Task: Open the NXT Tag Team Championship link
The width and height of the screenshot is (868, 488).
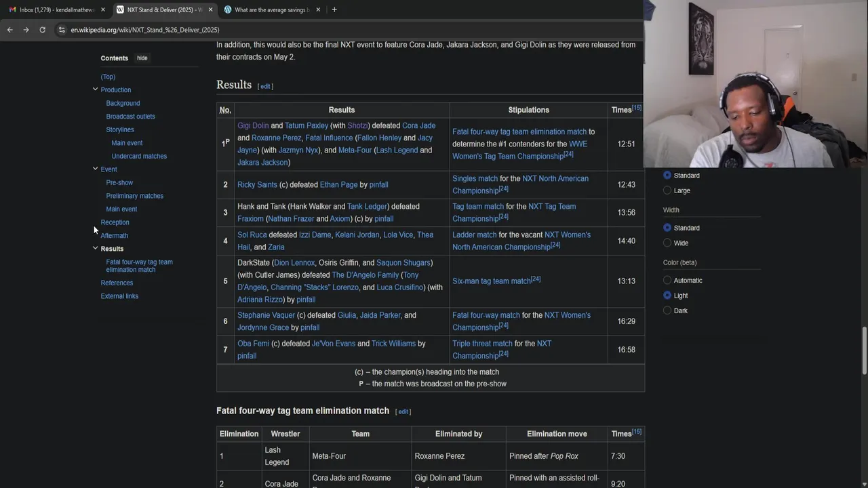Action: (x=513, y=213)
